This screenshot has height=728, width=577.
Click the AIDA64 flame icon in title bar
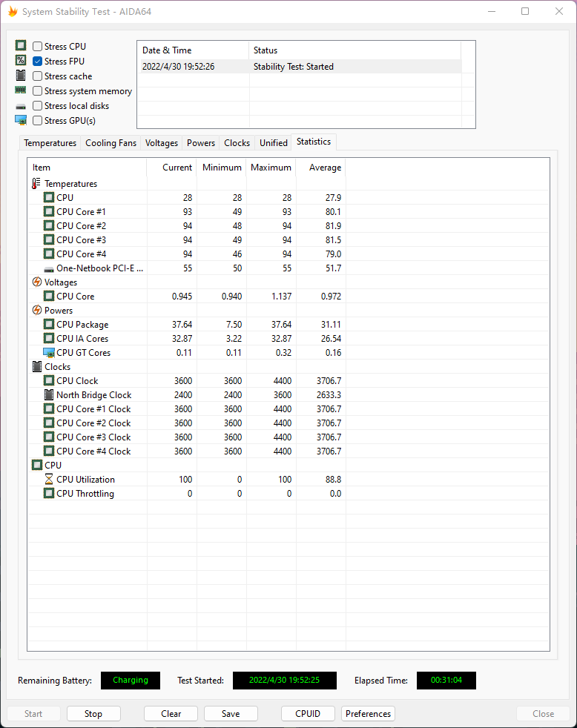13,11
